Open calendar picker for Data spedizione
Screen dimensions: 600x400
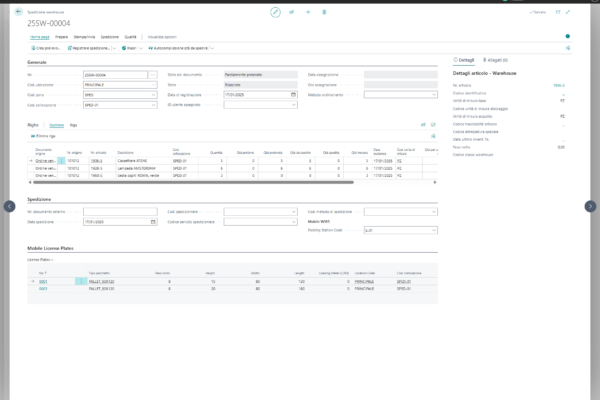point(153,220)
